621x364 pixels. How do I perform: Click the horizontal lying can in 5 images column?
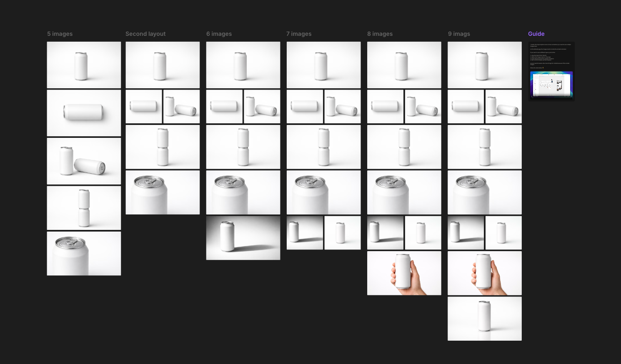pos(84,113)
